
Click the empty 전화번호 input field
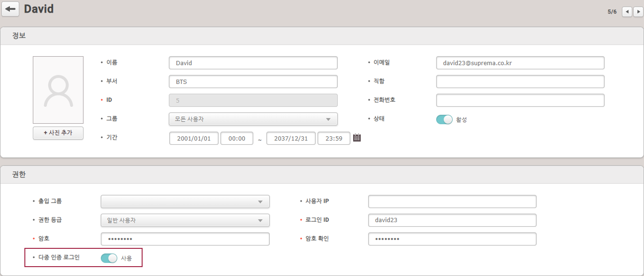(x=520, y=100)
